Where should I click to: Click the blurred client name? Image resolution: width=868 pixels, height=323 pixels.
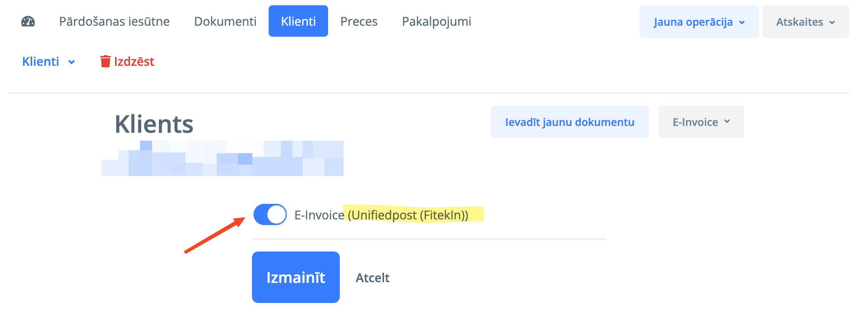tap(222, 158)
